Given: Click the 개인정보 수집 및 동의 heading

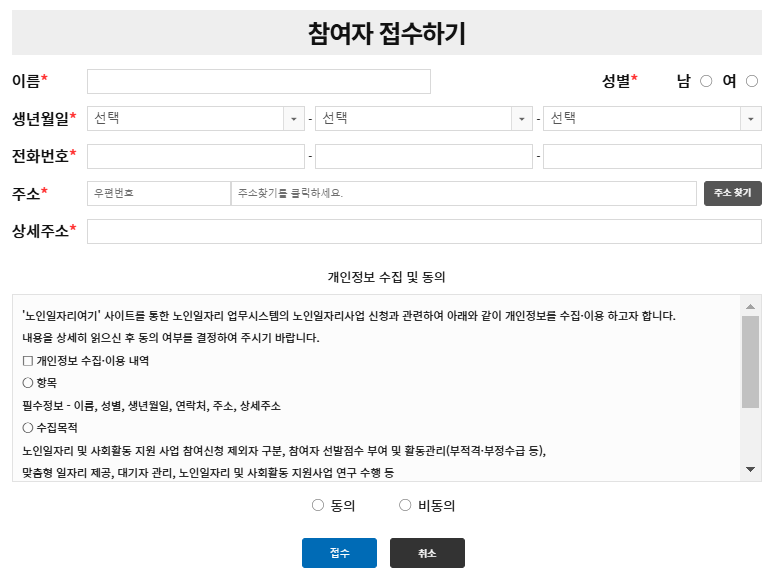Looking at the screenshot, I should 387,277.
